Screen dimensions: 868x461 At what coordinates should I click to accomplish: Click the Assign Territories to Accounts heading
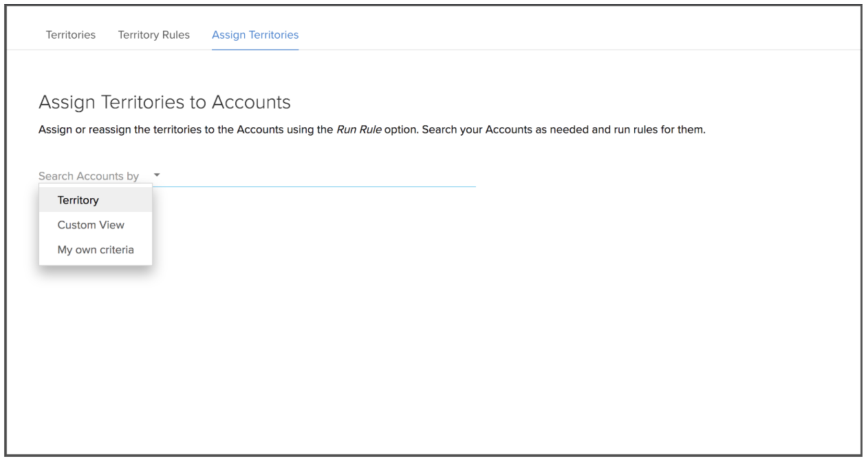pos(164,103)
